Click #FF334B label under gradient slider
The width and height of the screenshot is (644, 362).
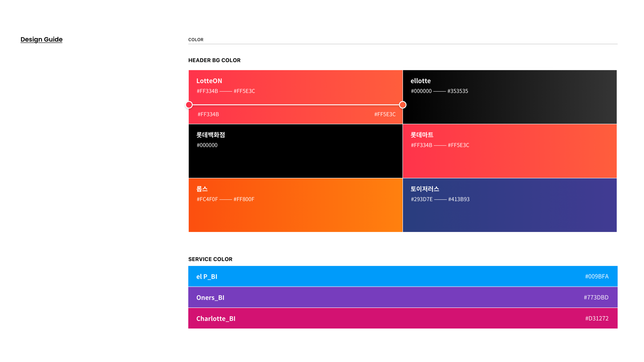click(208, 114)
